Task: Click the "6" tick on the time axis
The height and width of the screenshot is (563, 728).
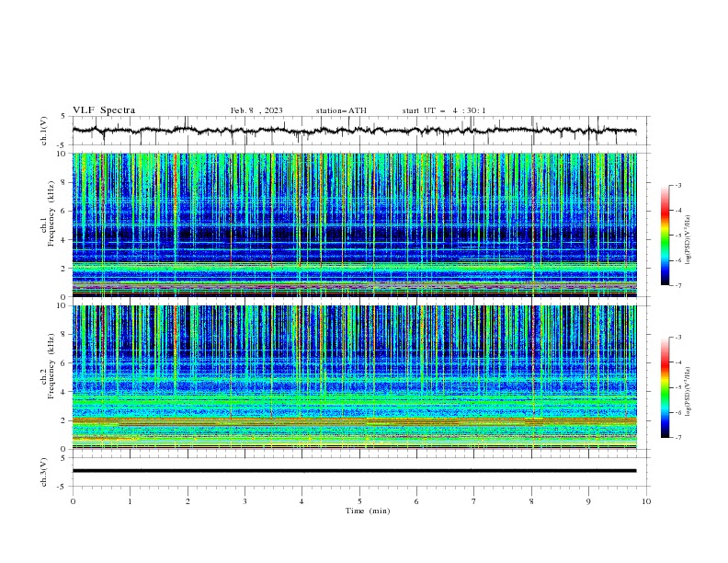Action: [416, 501]
